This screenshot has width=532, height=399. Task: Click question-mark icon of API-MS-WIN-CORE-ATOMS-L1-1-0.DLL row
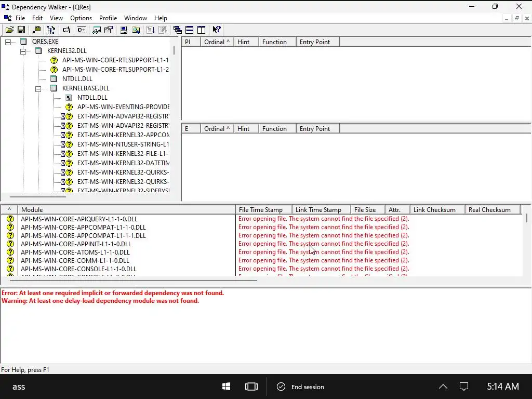(x=10, y=252)
